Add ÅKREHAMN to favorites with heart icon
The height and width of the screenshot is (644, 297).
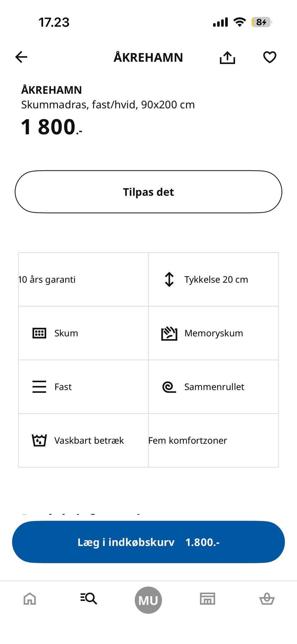point(269,57)
